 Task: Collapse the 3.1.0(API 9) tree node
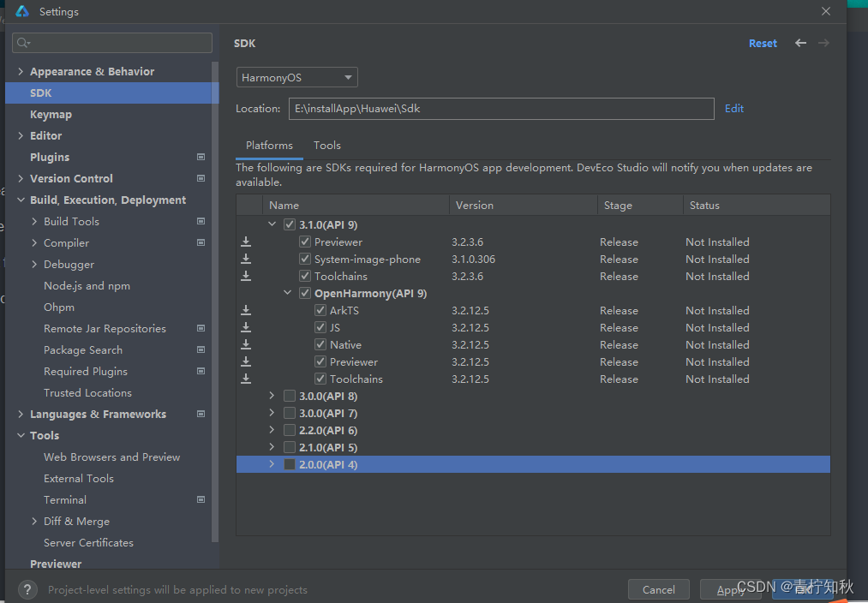(x=272, y=224)
